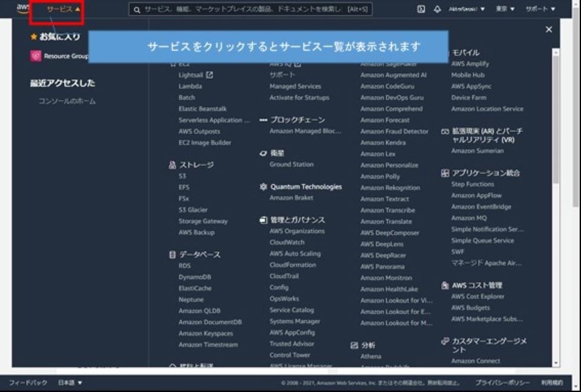581x392 pixels.
Task: Open Amazon Polly service
Action: click(380, 177)
